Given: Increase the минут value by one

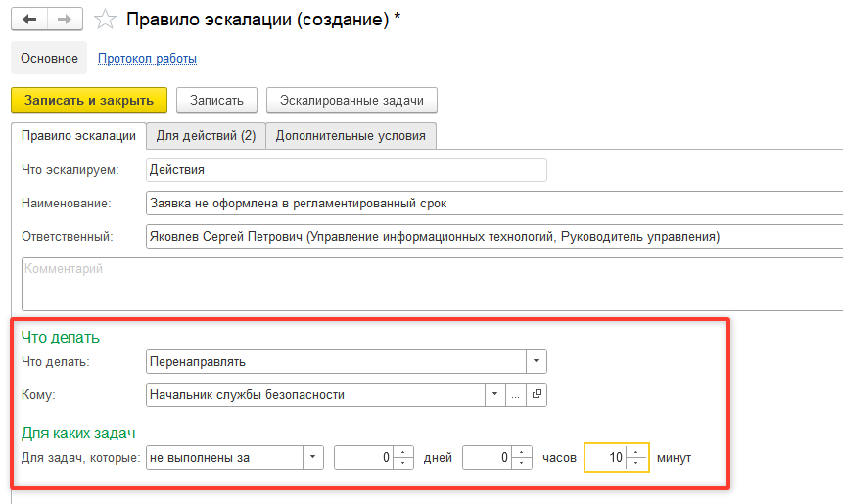Looking at the screenshot, I should click(x=636, y=452).
